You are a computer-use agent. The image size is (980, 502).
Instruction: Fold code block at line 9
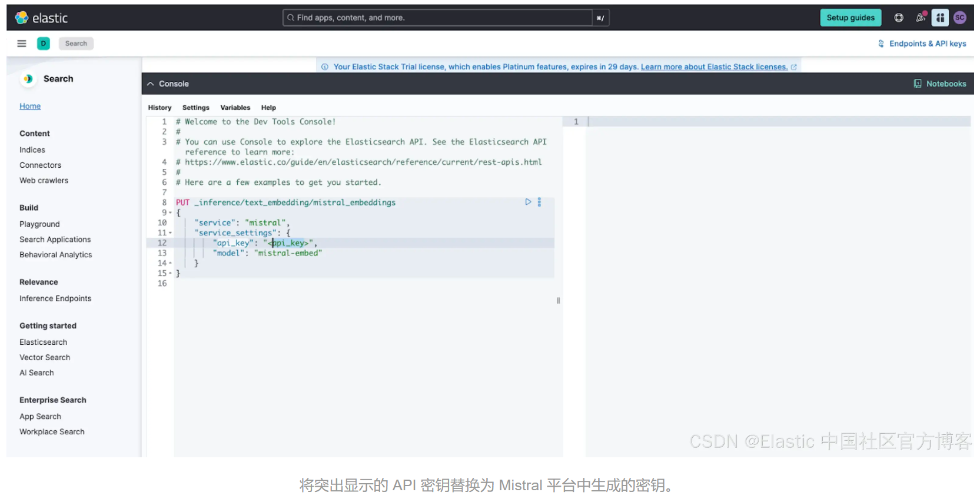tap(171, 213)
